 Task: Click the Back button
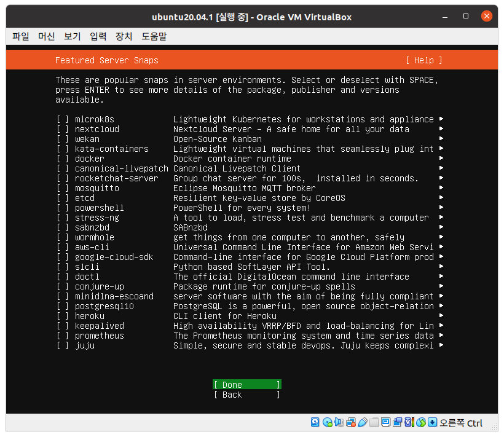pos(247,395)
